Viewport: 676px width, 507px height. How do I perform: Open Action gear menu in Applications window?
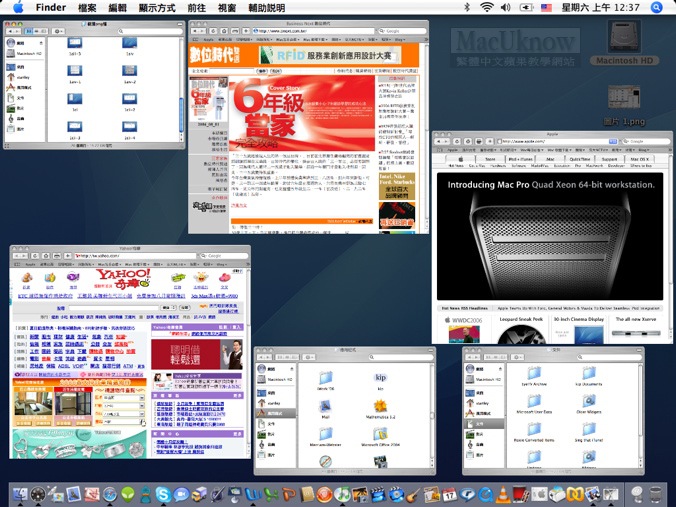309,357
